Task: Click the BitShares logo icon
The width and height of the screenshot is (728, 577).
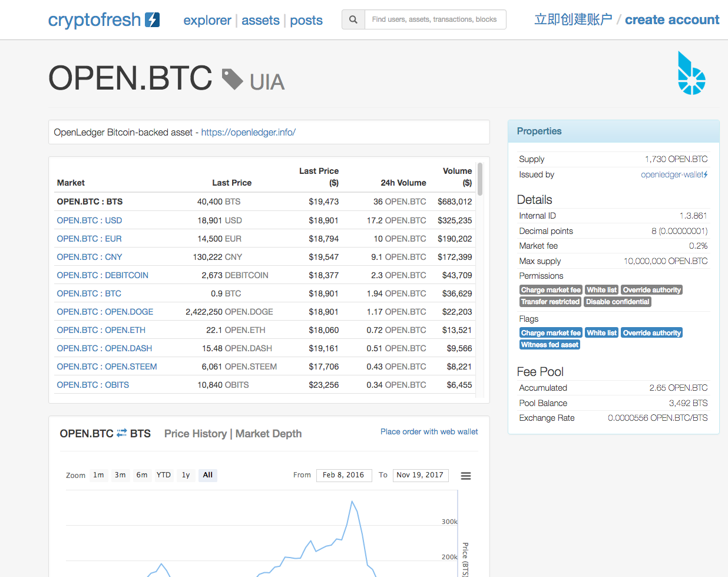Action: tap(691, 73)
